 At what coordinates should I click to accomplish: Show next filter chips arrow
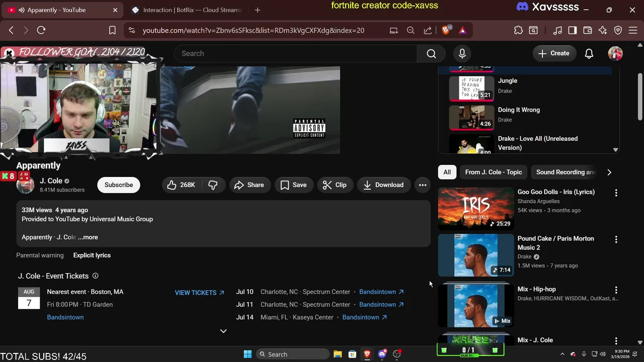[x=609, y=172]
